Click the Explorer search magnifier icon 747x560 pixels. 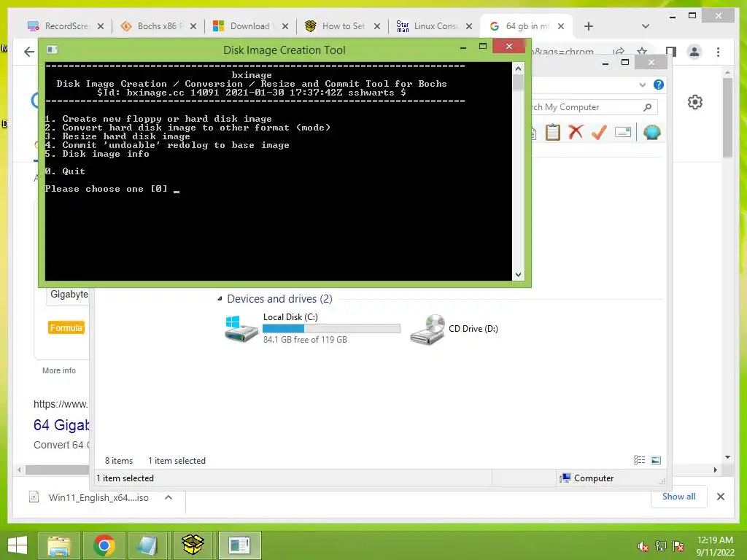pyautogui.click(x=648, y=107)
